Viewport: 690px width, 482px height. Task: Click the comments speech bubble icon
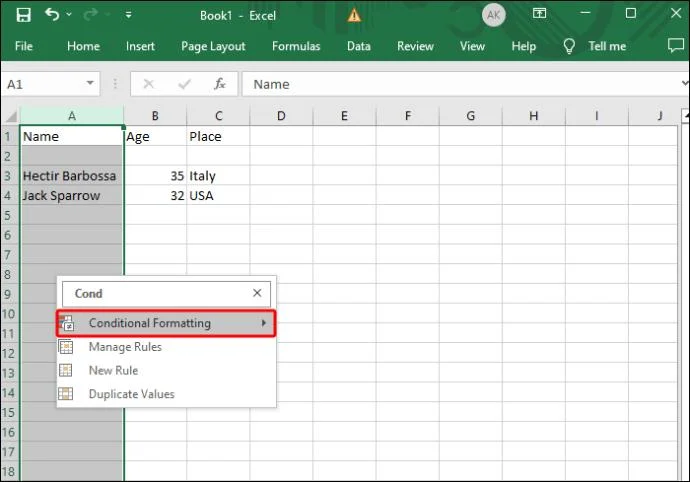coord(675,46)
